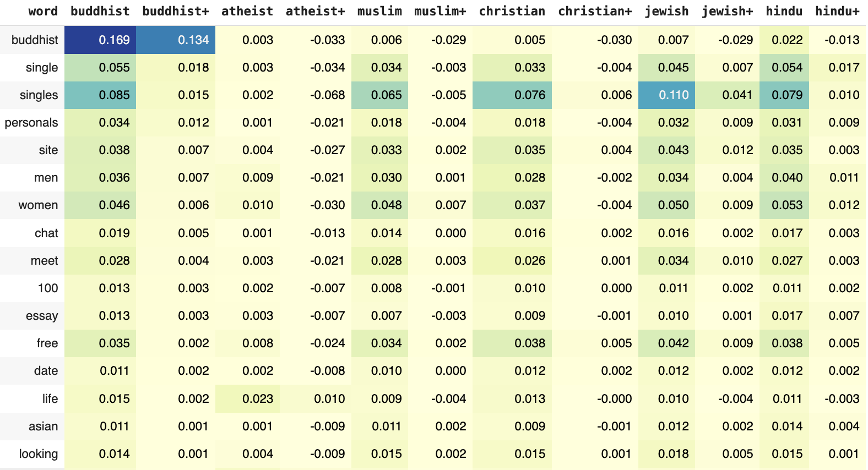Click the 'asian' row label
The image size is (868, 470).
(44, 427)
